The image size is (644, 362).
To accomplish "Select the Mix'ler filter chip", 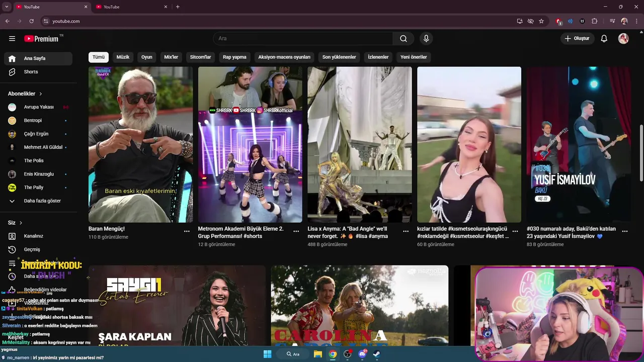I will pyautogui.click(x=171, y=57).
